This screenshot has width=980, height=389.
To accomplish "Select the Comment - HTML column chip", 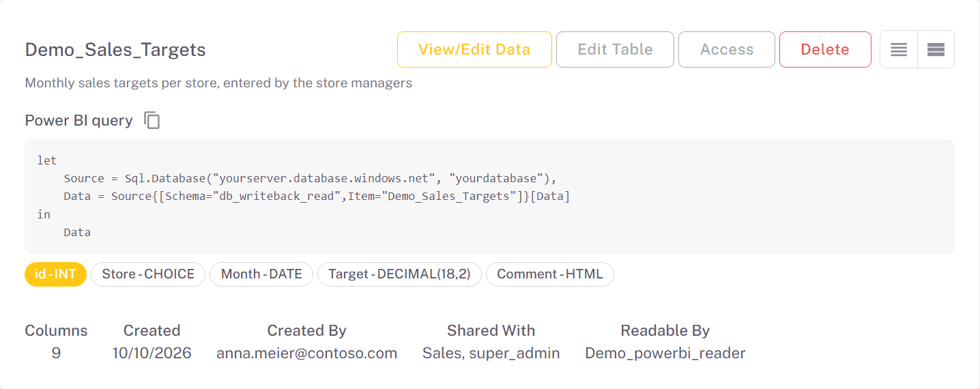I will pos(550,274).
